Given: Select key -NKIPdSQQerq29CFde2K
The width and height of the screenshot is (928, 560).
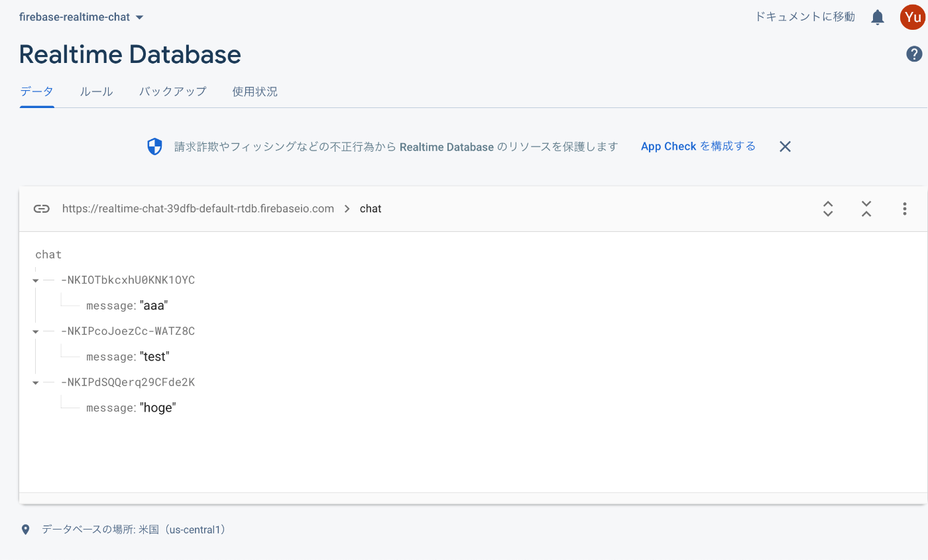Looking at the screenshot, I should click(127, 382).
